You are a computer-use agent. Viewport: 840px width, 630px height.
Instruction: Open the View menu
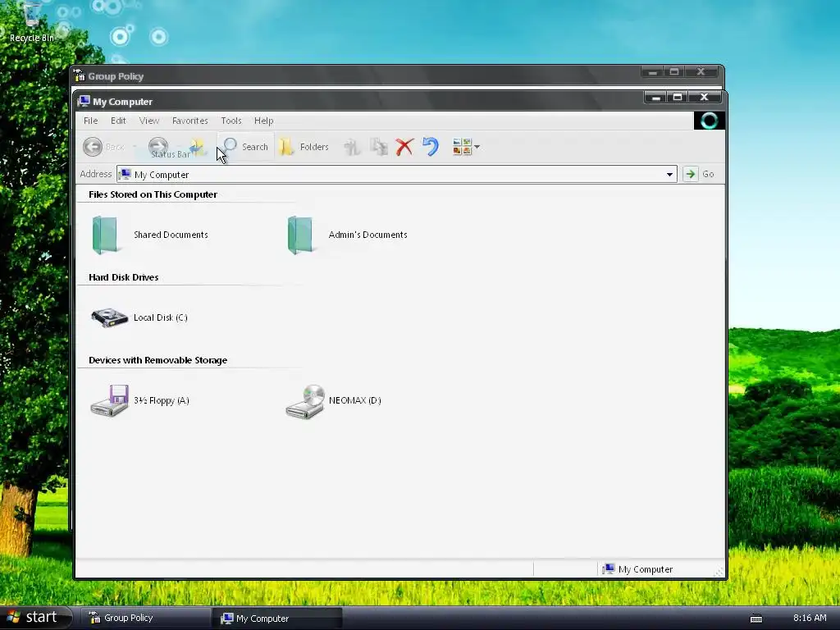[x=149, y=121]
